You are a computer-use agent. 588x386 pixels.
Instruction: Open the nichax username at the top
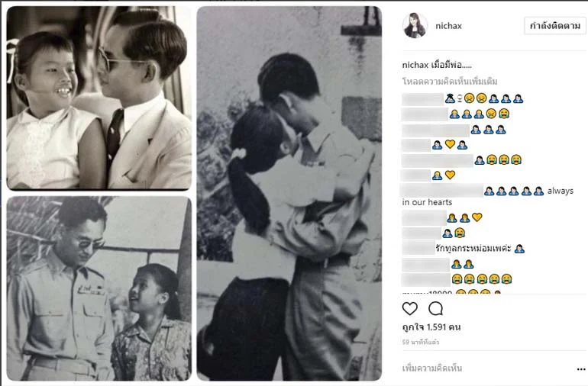[x=448, y=26]
